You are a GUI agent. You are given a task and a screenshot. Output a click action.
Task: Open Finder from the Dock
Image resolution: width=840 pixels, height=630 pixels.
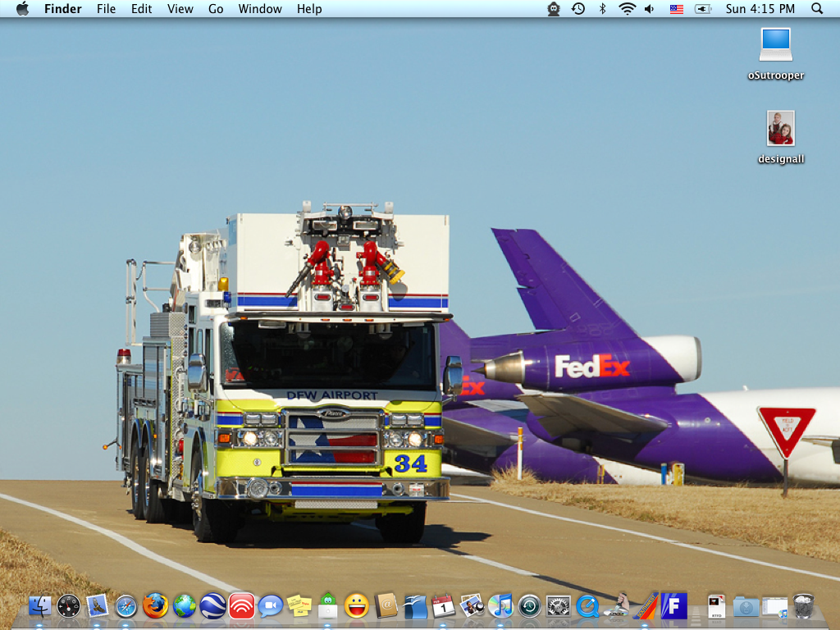[x=39, y=606]
